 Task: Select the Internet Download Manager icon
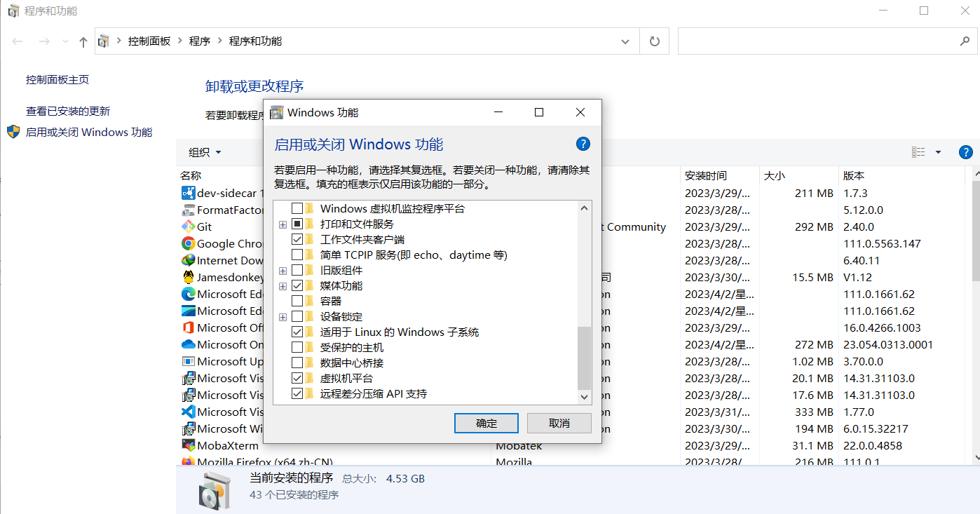(188, 260)
